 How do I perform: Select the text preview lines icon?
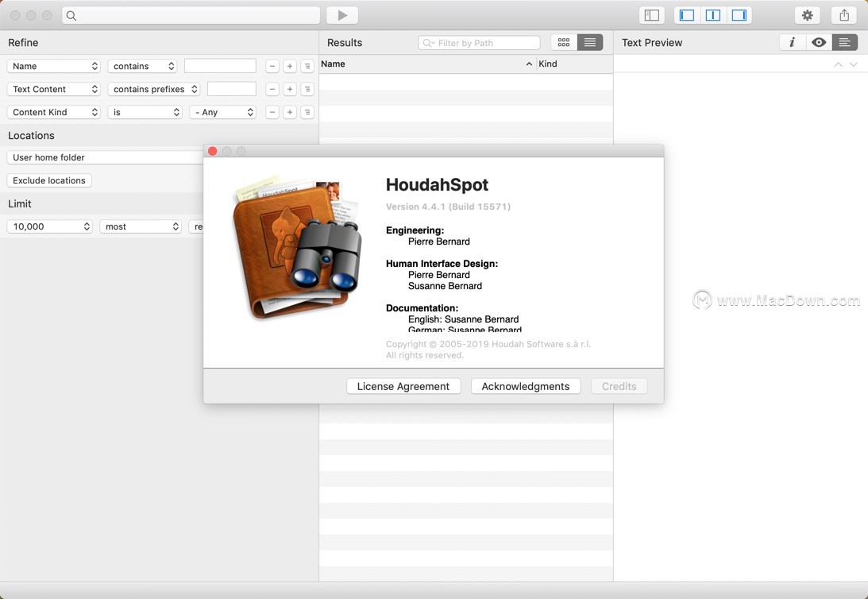844,42
